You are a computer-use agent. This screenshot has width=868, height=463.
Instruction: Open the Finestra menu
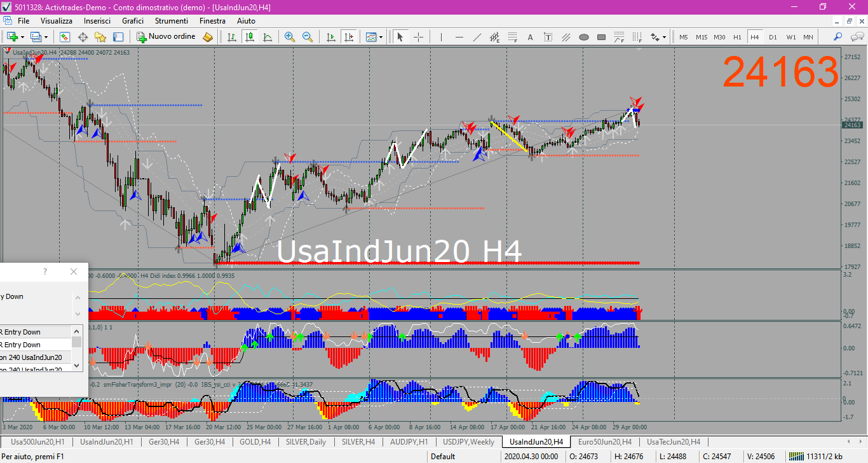point(212,21)
